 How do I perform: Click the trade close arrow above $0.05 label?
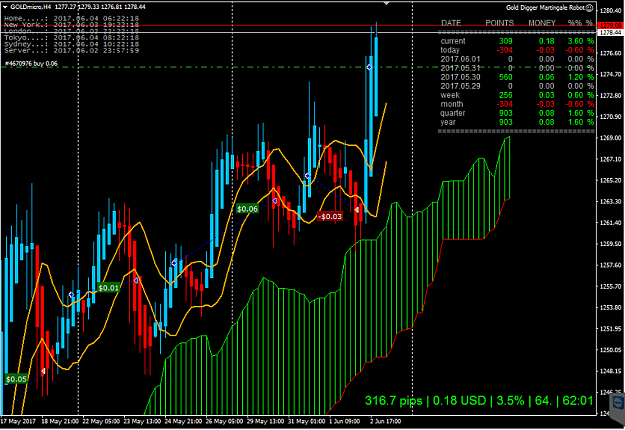pos(43,371)
